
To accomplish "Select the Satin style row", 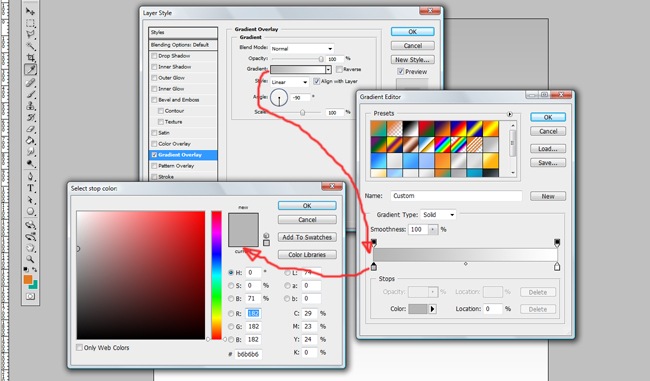I will tap(183, 133).
